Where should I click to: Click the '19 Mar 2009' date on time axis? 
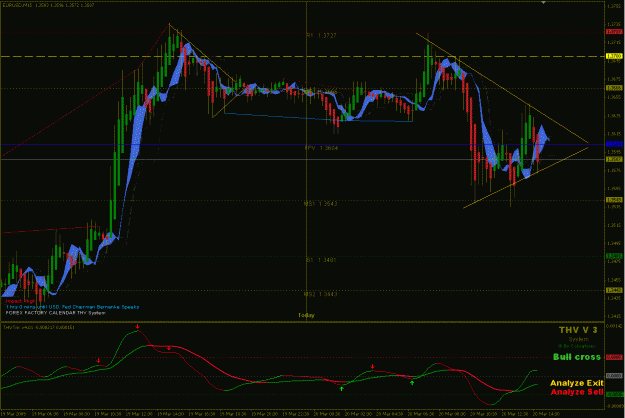[x=15, y=414]
